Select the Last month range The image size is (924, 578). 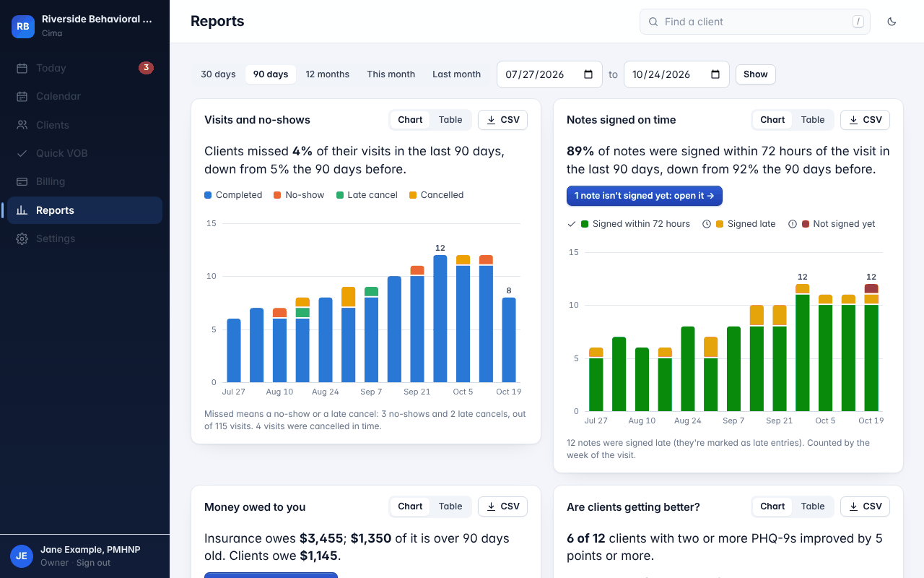coord(456,74)
